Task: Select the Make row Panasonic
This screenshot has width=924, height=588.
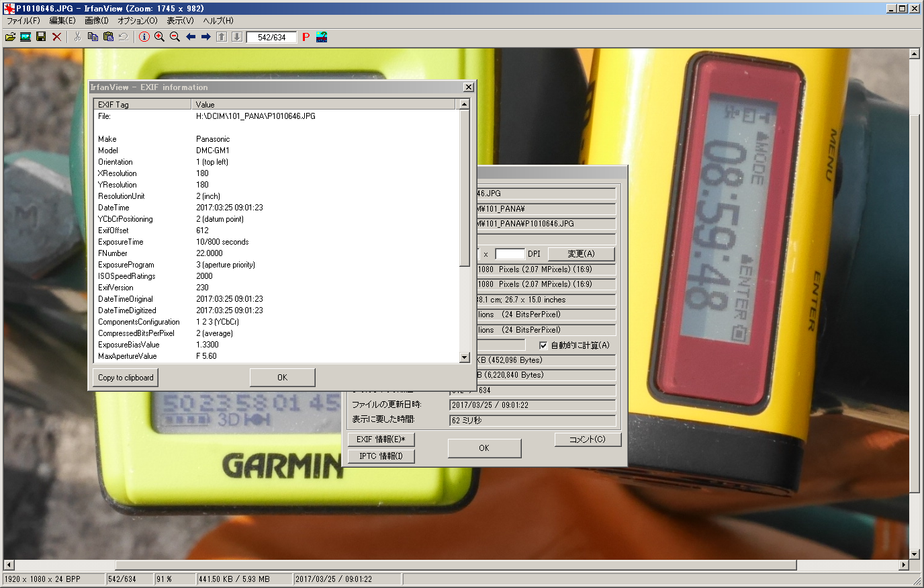Action: (x=277, y=139)
